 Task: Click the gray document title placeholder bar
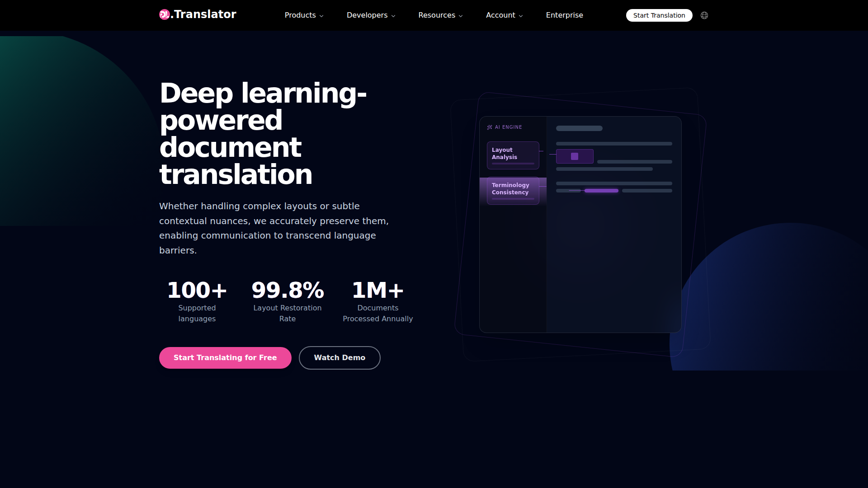coord(579,128)
